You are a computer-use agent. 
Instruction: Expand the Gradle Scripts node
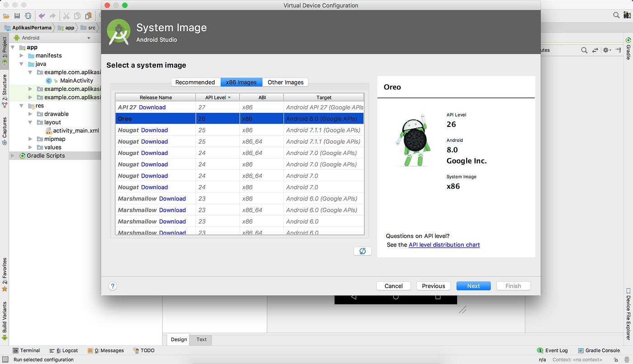[13, 155]
